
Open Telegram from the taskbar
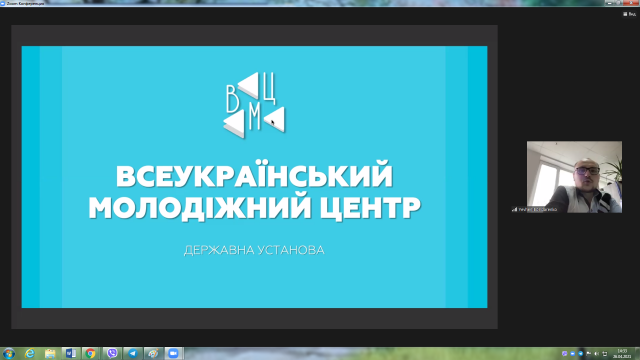coord(132,353)
